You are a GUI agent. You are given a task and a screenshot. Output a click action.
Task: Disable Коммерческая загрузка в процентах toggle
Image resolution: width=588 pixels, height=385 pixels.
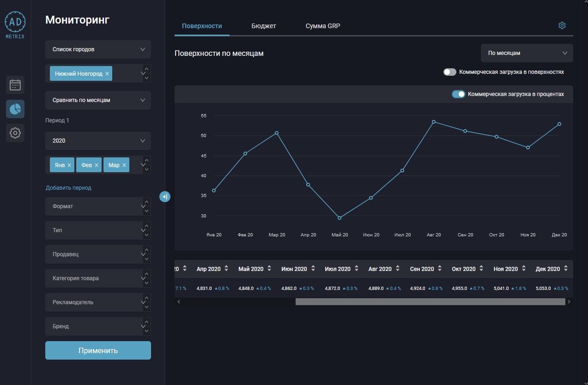pyautogui.click(x=458, y=94)
